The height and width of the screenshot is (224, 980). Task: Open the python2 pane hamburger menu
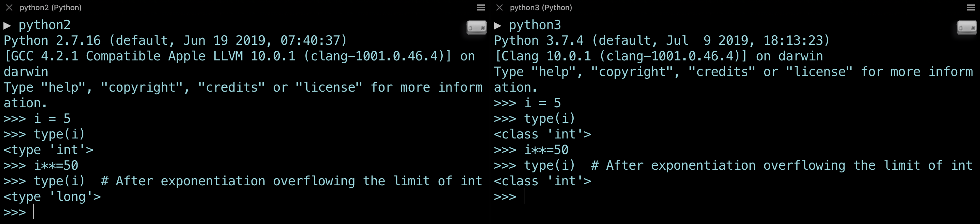tap(480, 7)
